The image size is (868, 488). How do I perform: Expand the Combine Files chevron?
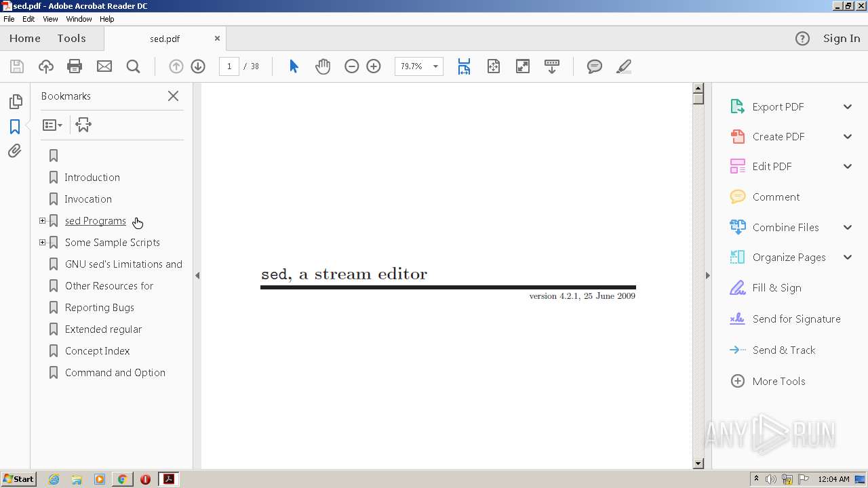click(x=848, y=227)
